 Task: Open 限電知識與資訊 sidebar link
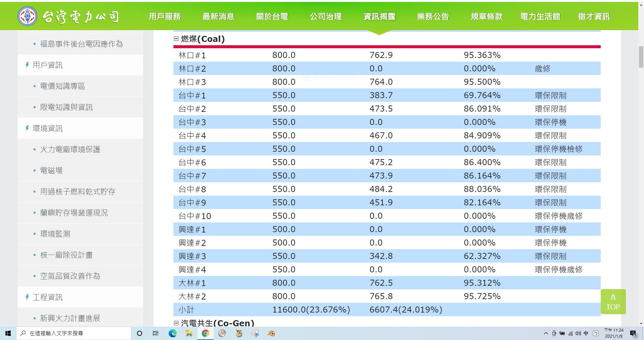click(x=66, y=107)
